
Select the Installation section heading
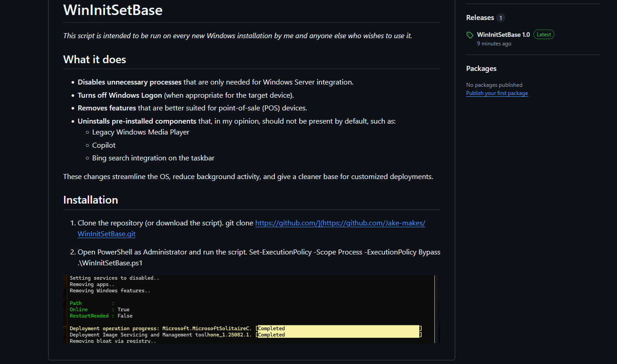[90, 200]
